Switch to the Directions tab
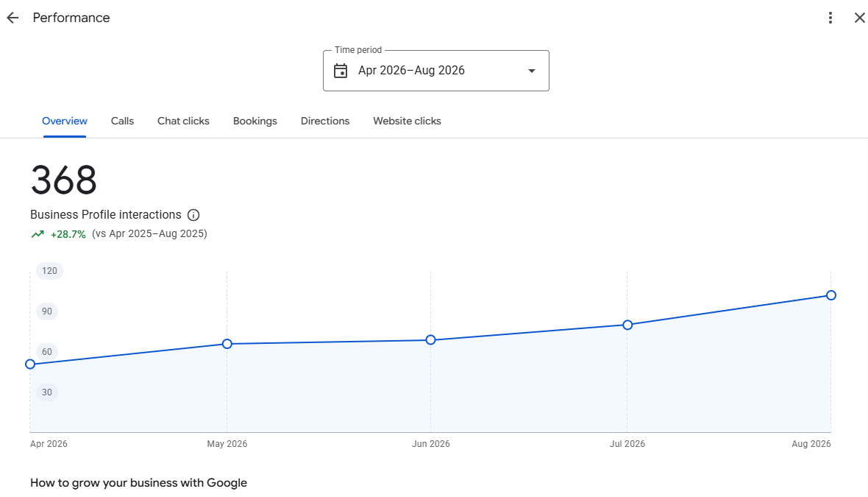868x497 pixels. [x=325, y=121]
